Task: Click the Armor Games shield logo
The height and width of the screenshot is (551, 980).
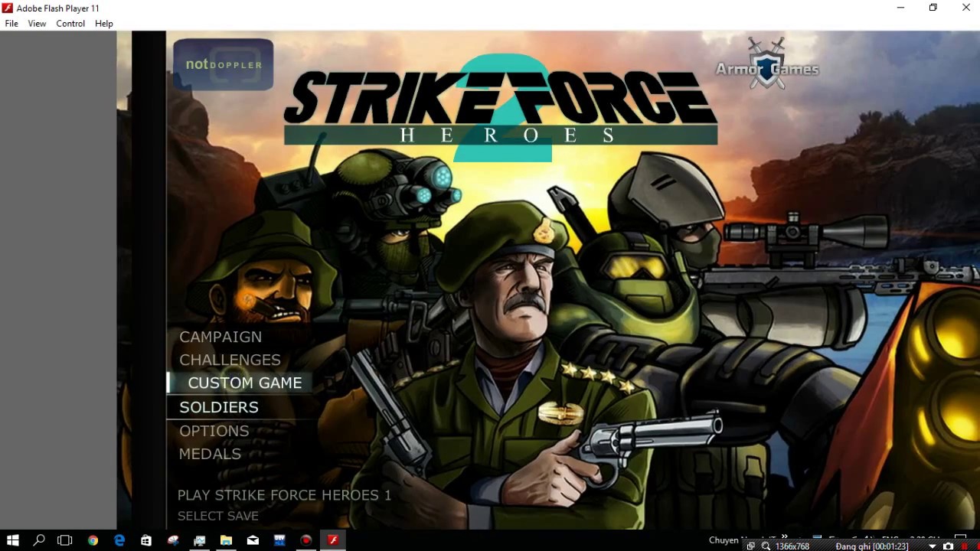Action: click(x=767, y=64)
